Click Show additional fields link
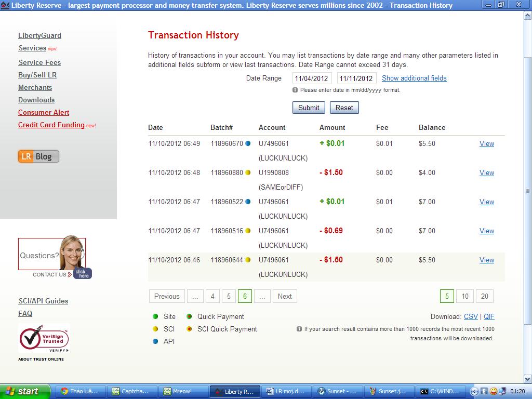The height and width of the screenshot is (399, 532). pyautogui.click(x=414, y=78)
